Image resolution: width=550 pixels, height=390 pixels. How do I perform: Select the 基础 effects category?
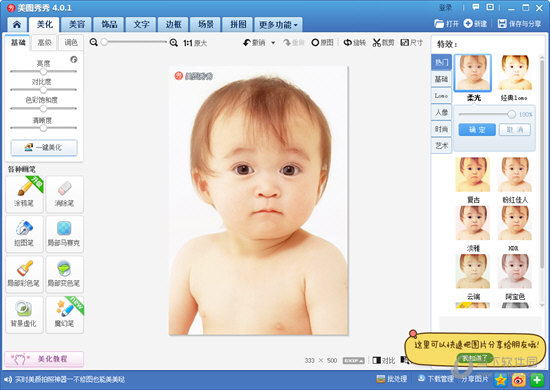[x=441, y=79]
